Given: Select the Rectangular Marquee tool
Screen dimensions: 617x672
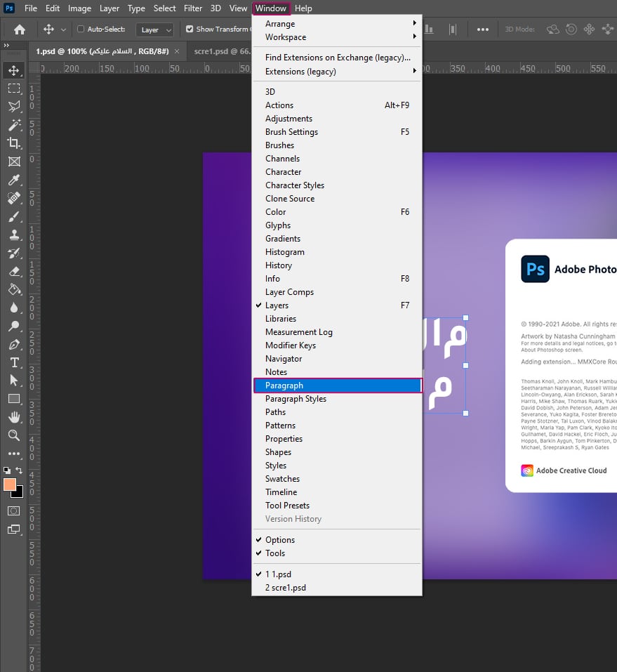Looking at the screenshot, I should pos(14,88).
